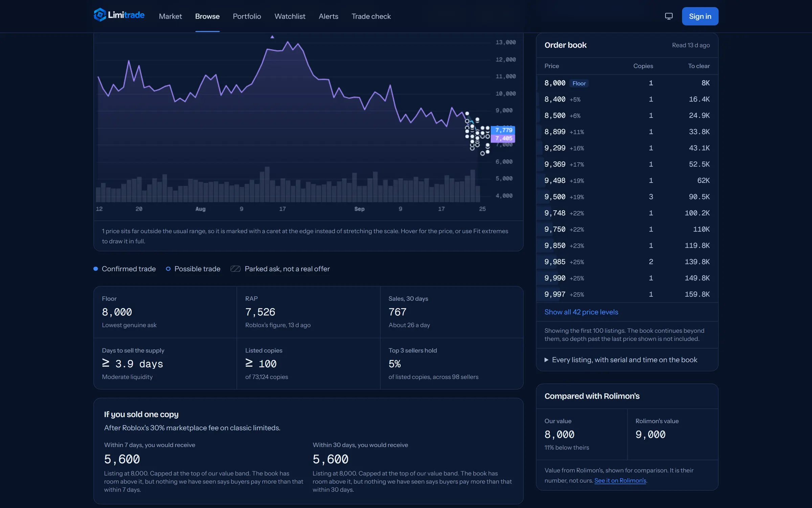Image resolution: width=812 pixels, height=508 pixels.
Task: Click the Our value 8,000 figure
Action: pyautogui.click(x=560, y=435)
